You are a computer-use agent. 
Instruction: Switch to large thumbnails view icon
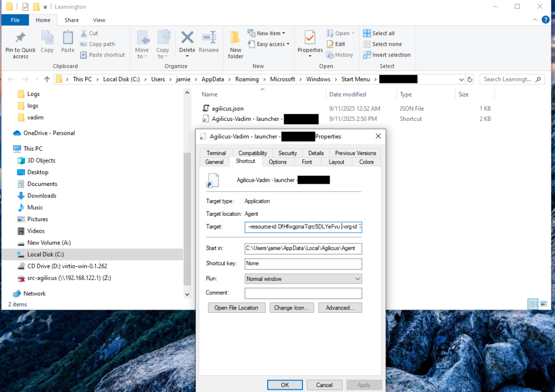544,304
